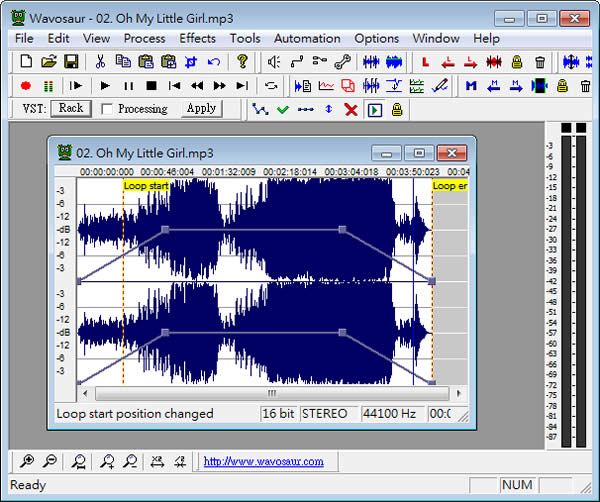This screenshot has height=502, width=600.
Task: Click the VST Rack button
Action: pyautogui.click(x=70, y=108)
